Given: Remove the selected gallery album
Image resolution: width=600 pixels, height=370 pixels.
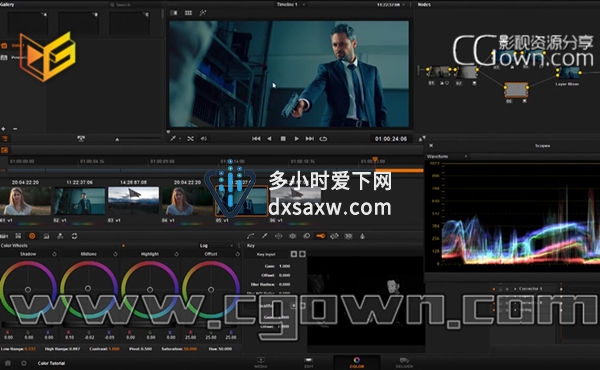Looking at the screenshot, I should [15, 129].
